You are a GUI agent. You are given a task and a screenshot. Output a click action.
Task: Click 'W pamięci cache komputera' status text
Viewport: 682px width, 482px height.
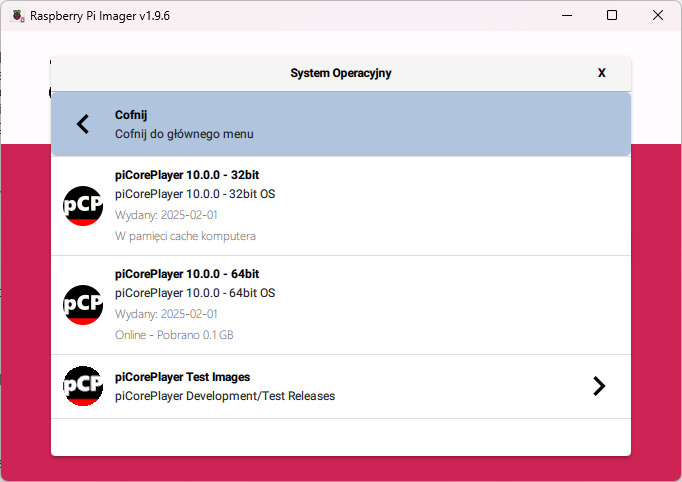[185, 236]
